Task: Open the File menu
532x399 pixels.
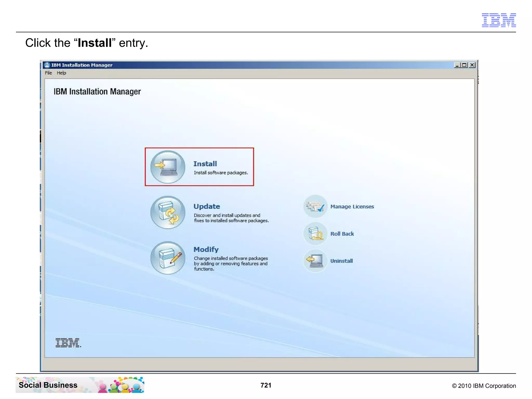Action: coord(48,73)
